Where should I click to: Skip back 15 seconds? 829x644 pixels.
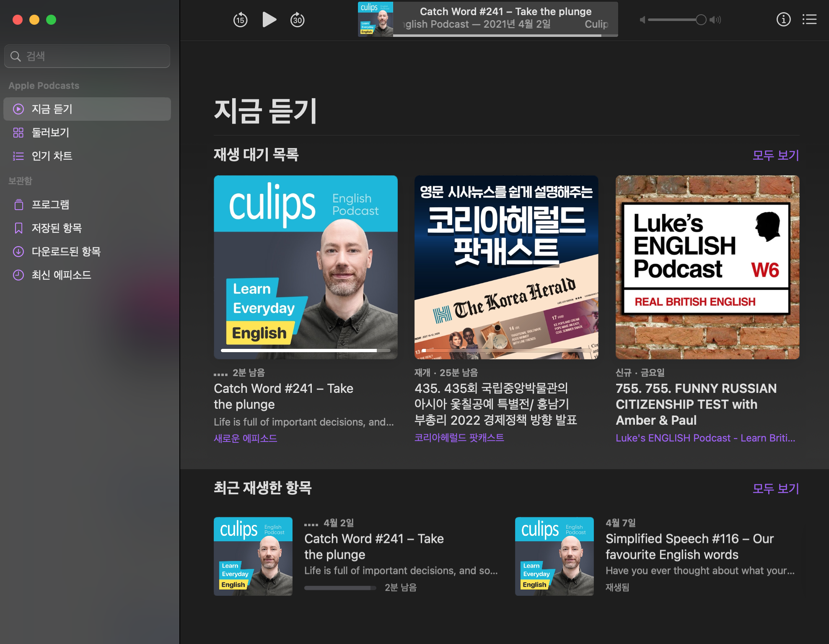pos(240,20)
